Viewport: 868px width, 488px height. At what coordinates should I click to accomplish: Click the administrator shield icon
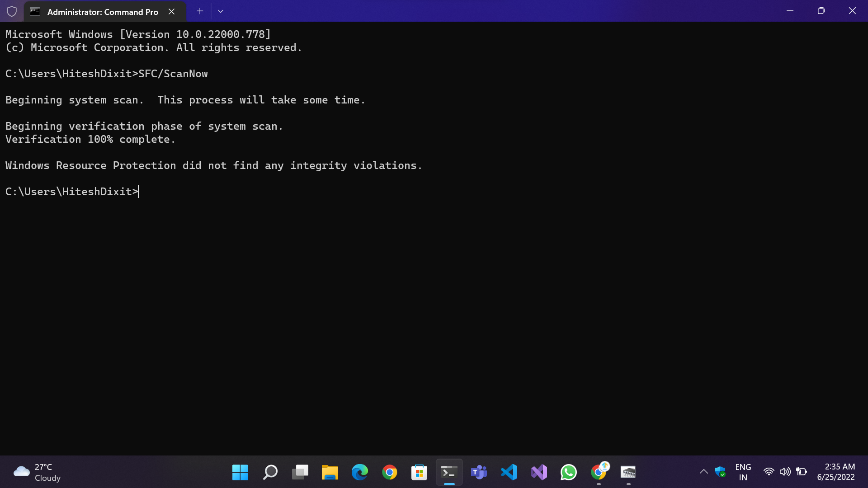coord(12,11)
